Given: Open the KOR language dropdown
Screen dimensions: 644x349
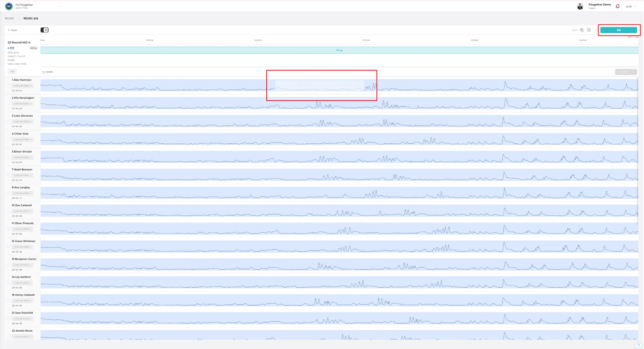Looking at the screenshot, I should tap(631, 6).
